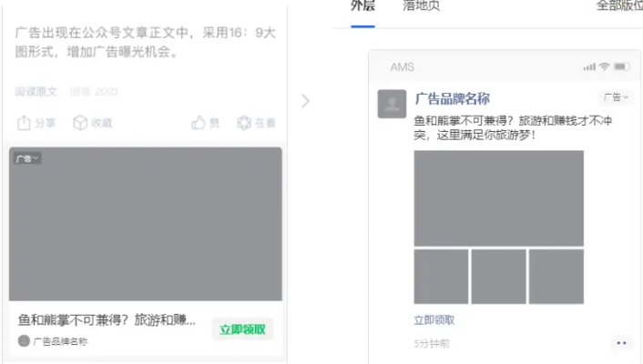Click the description text 广告出现在公众号文章正文中
Viewport: 643px width, 364px height.
[x=145, y=42]
